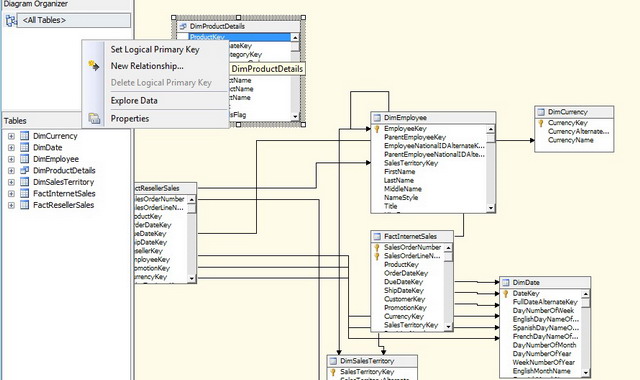This screenshot has width=640, height=380.
Task: Click DimEmployee table icon in Tables list
Action: pyautogui.click(x=24, y=159)
